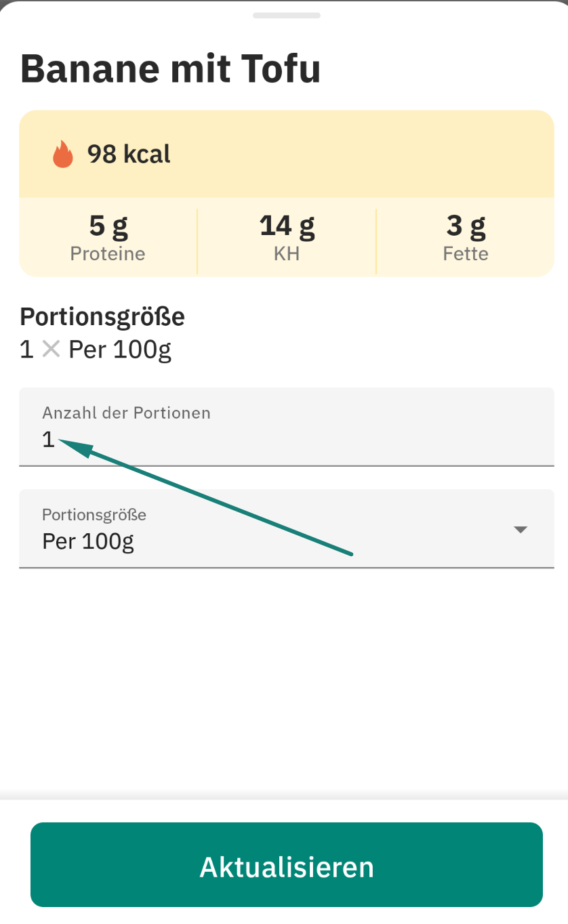Tap the bold Portionsgröße heading
The width and height of the screenshot is (568, 924).
(102, 316)
